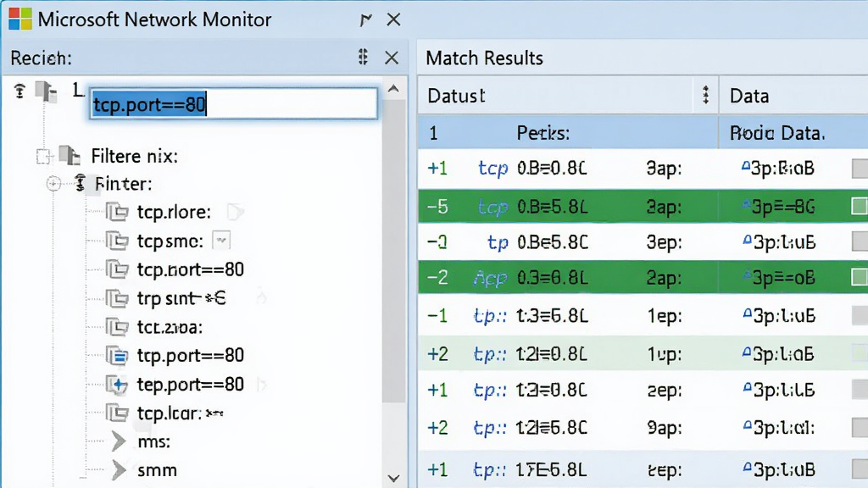Expand the ms: node chevron
The image size is (868, 488).
119,441
